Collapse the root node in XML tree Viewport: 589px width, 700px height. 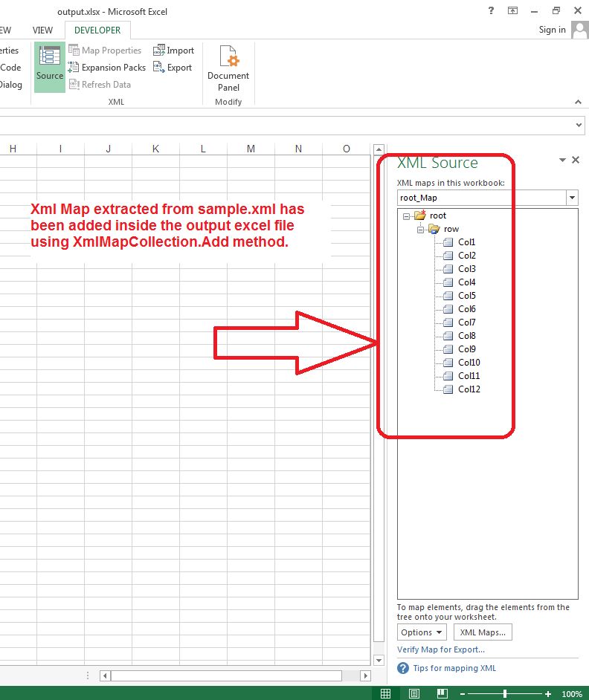406,216
